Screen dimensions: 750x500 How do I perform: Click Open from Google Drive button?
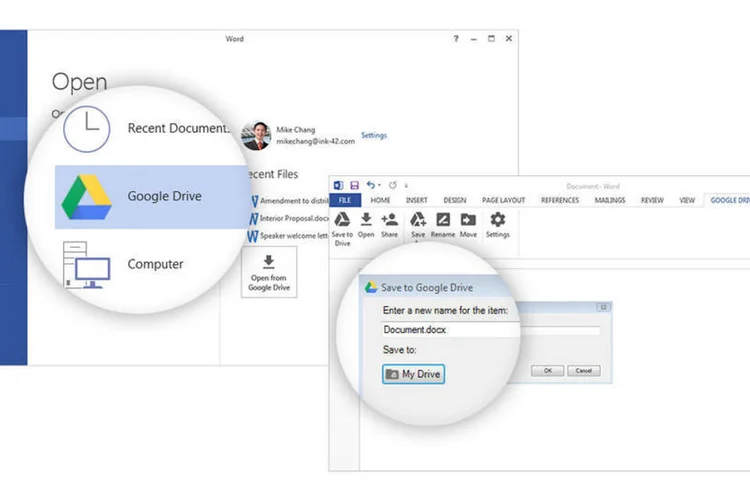[269, 272]
